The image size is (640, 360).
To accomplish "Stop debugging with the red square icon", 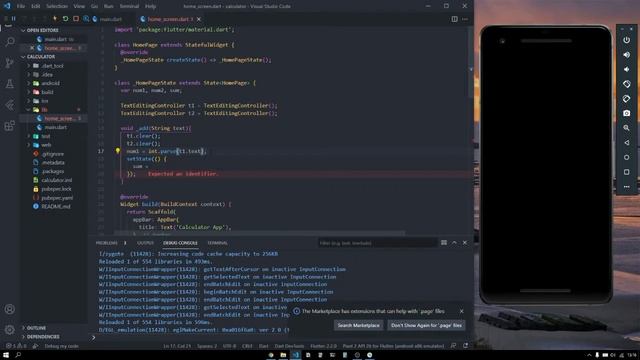I will point(76,19).
